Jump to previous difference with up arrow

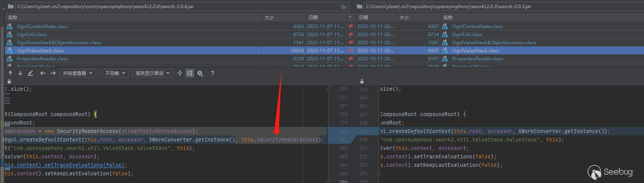pyautogui.click(x=10, y=73)
